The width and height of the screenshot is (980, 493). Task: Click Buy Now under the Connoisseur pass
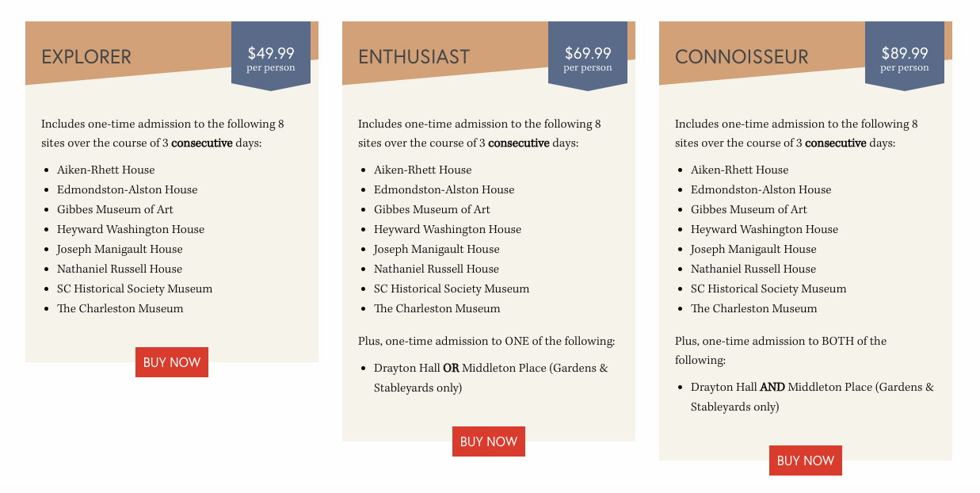click(x=806, y=461)
